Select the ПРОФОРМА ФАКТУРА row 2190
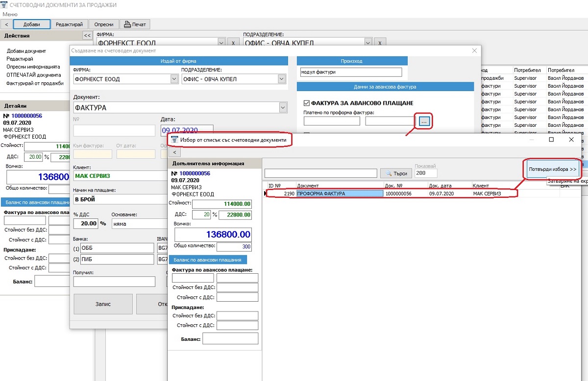 (x=340, y=193)
